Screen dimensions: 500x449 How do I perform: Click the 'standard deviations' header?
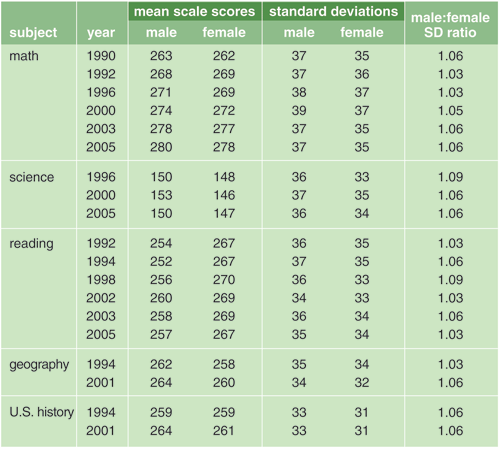point(333,11)
